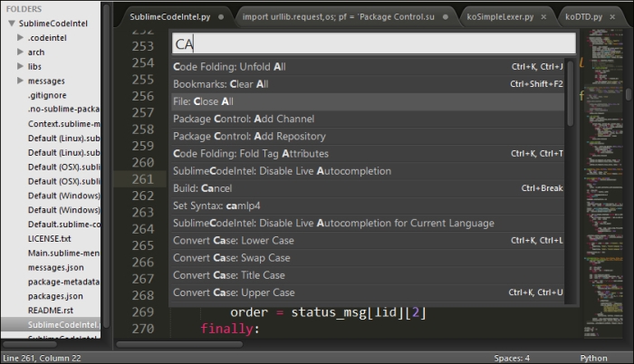Click the unsaved dot on import urllib tab

coord(446,17)
